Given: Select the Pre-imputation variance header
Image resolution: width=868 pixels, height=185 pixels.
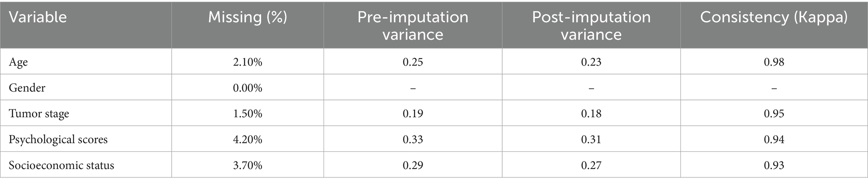Looking at the screenshot, I should click(413, 25).
